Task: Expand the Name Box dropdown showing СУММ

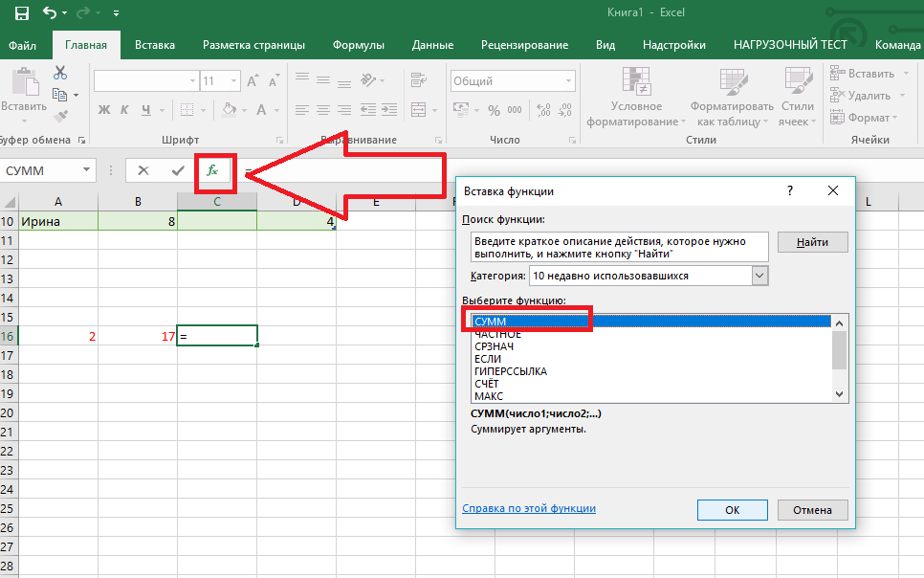Action: pos(87,170)
